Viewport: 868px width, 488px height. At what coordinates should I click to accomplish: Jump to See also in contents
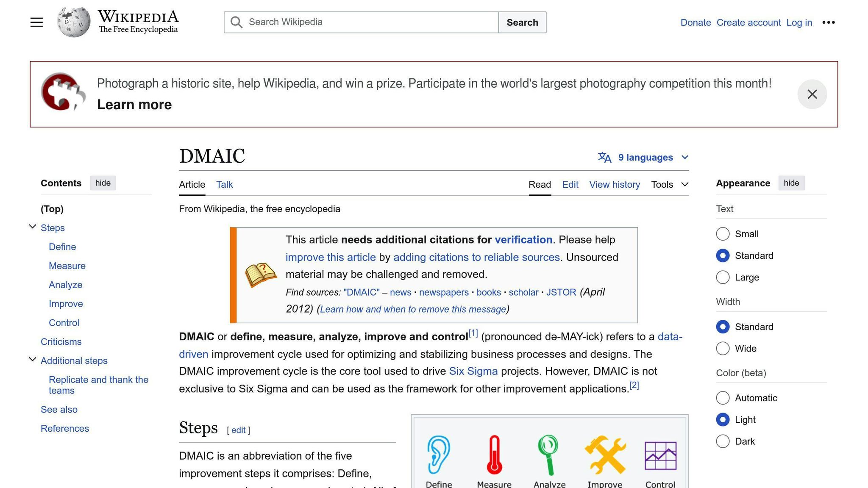(59, 410)
